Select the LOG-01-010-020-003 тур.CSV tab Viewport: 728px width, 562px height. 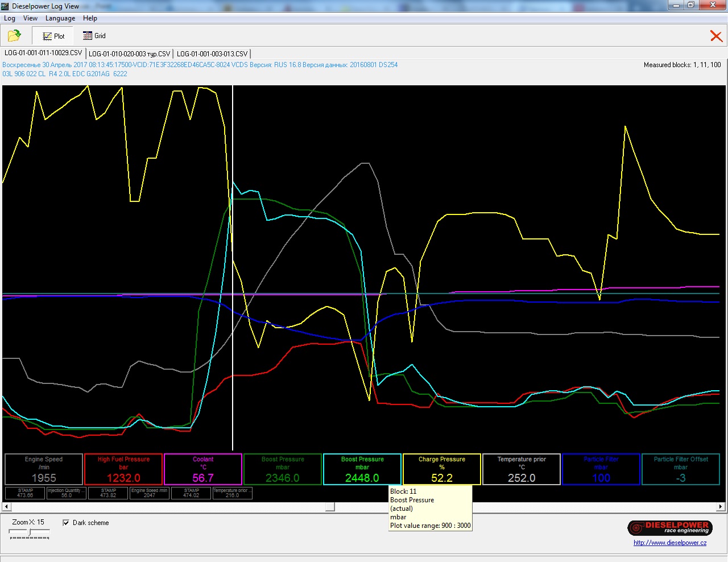(x=129, y=53)
